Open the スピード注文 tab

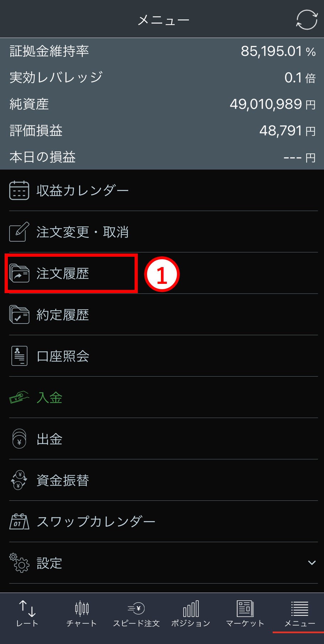136,613
